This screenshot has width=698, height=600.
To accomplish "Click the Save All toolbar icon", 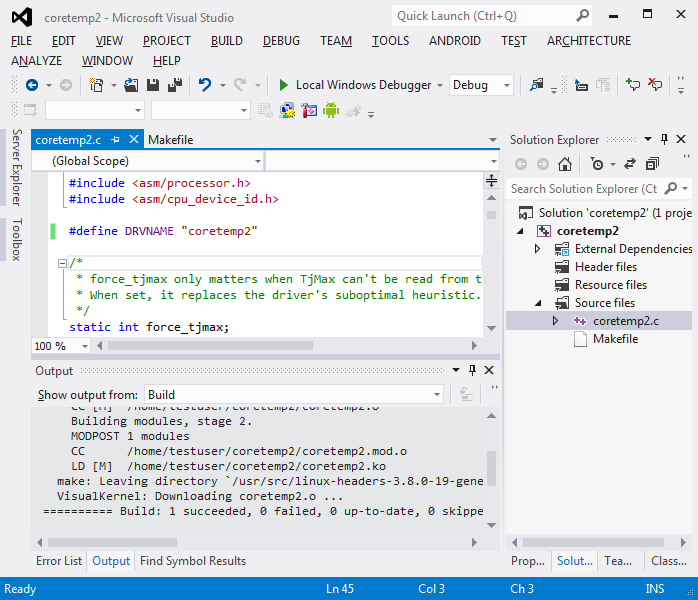I will pos(175,85).
